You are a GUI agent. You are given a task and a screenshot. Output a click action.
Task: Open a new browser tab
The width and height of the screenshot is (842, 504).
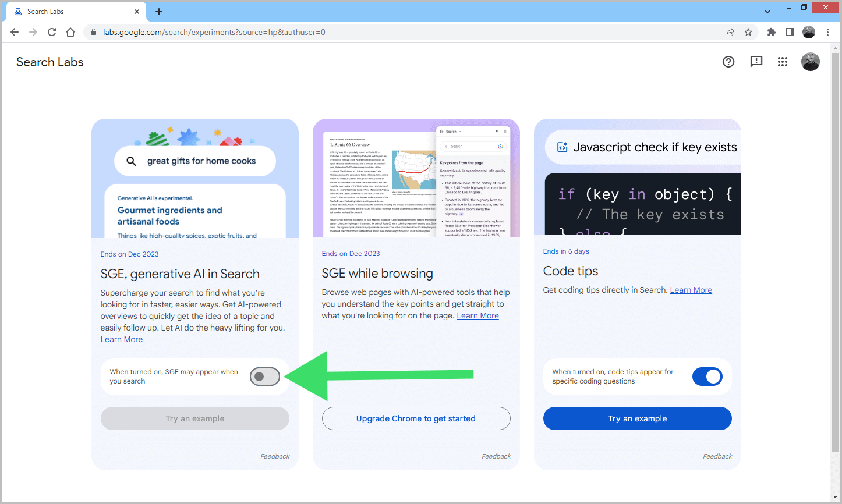tap(159, 12)
